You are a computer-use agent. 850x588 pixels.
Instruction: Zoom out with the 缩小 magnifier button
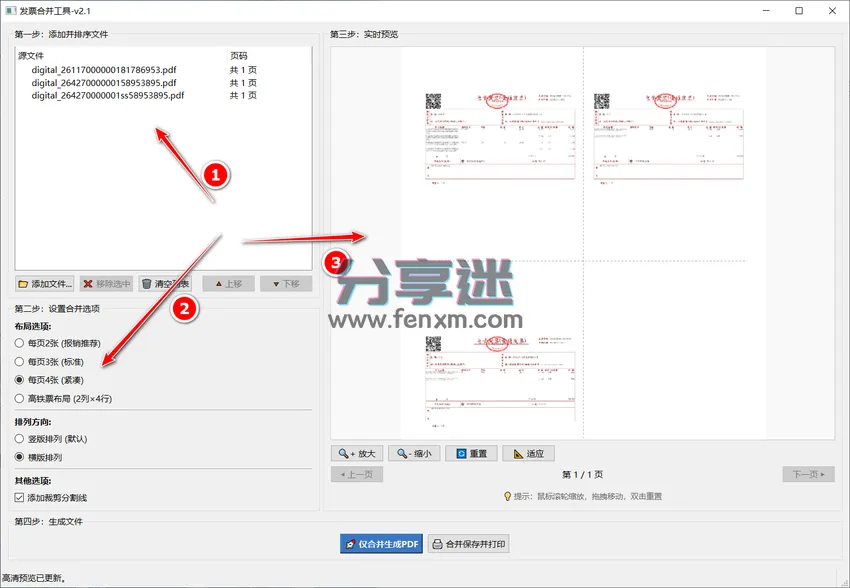point(415,454)
